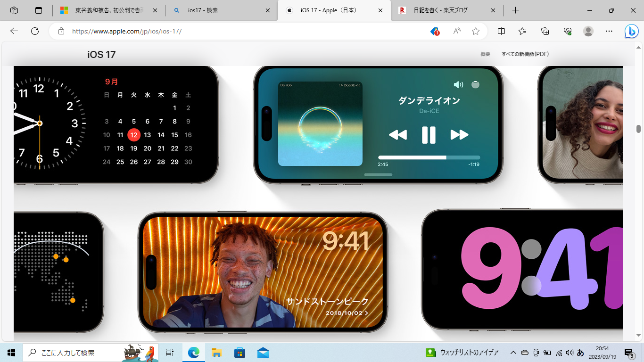
Task: Open the Collections icon
Action: (545, 31)
